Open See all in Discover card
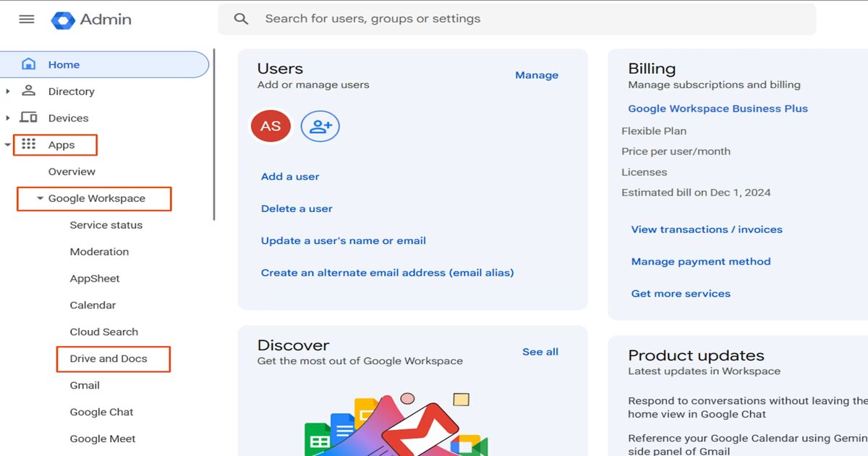Screen dimensions: 868x456 (x=540, y=351)
